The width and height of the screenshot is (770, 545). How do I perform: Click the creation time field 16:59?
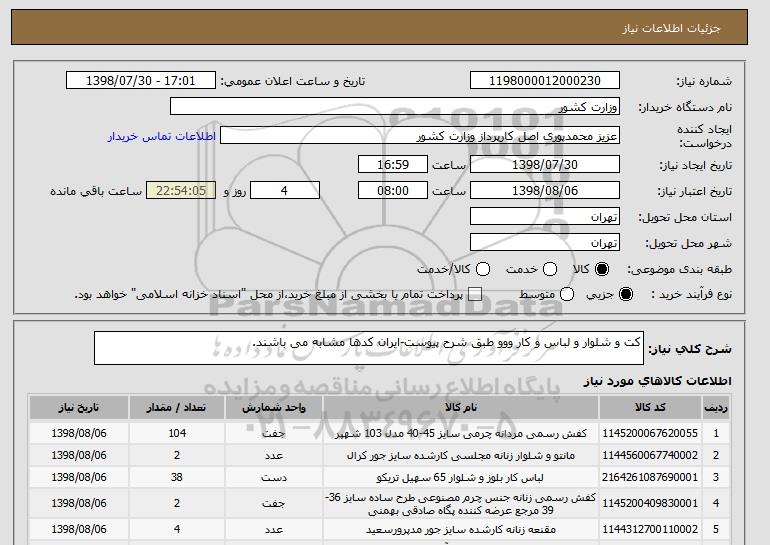click(x=393, y=164)
